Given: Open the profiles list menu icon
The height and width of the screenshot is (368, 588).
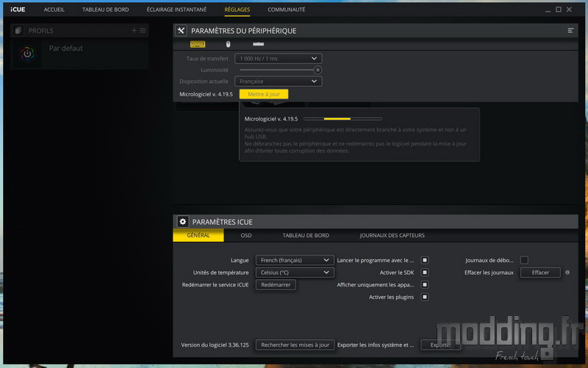Looking at the screenshot, I should point(143,30).
